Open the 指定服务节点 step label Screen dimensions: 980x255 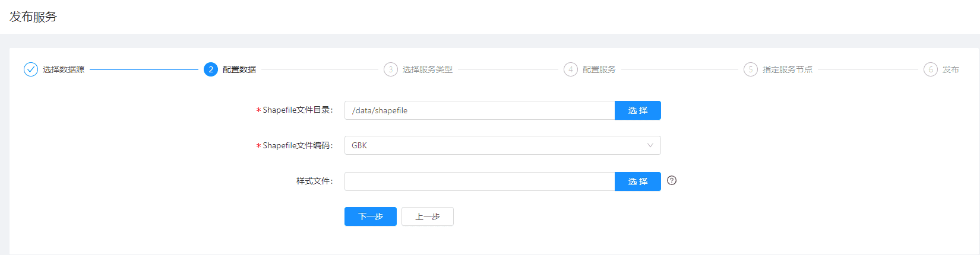[x=788, y=69]
